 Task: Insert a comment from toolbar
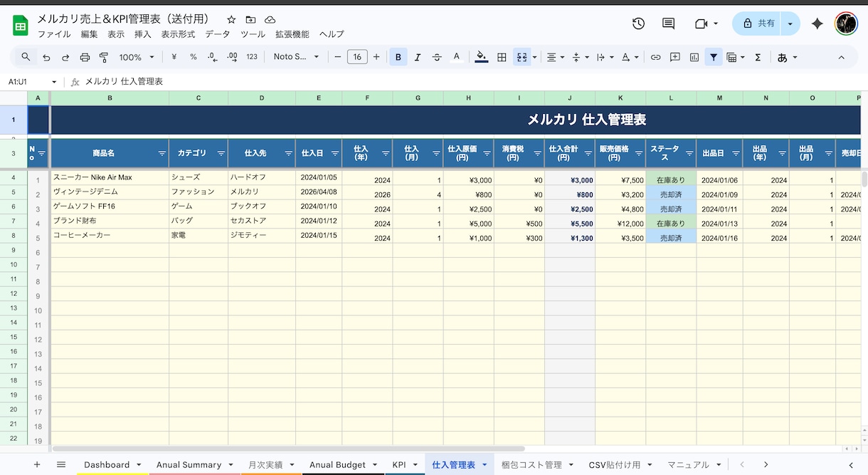[675, 57]
